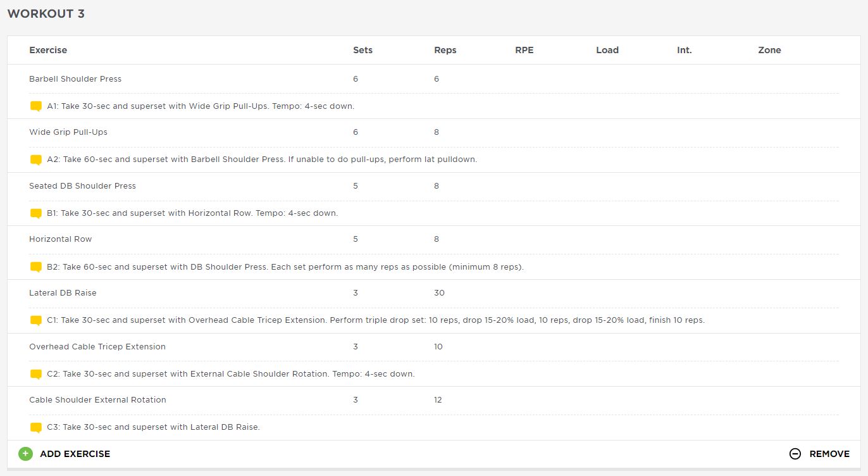Open the yellow comment icon for note A1

point(36,106)
